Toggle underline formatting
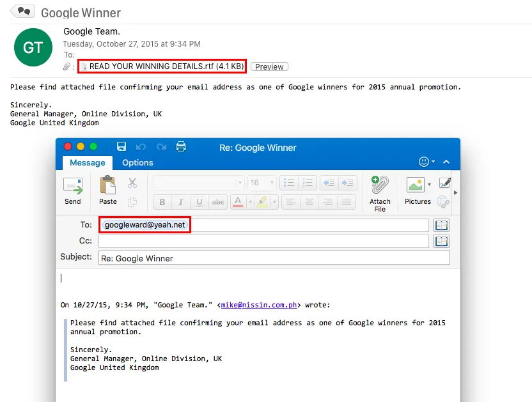532x402 pixels. (199, 202)
